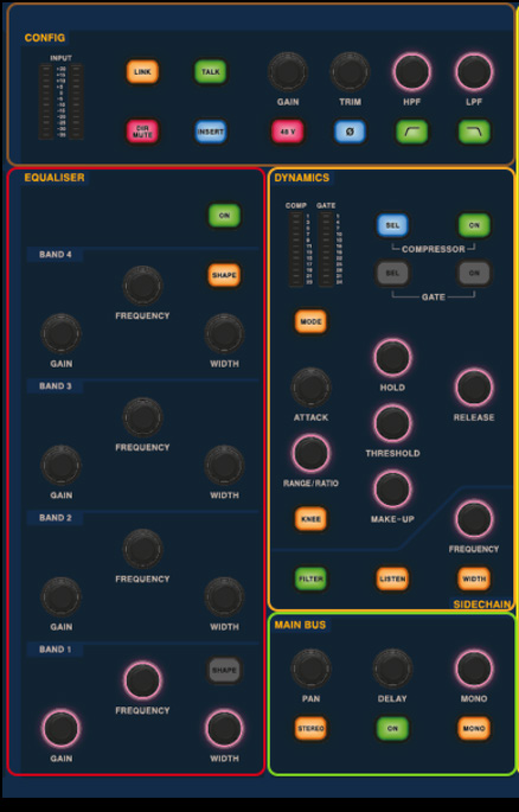Click the Main Bus PAN knob
The image size is (519, 812).
(x=311, y=669)
